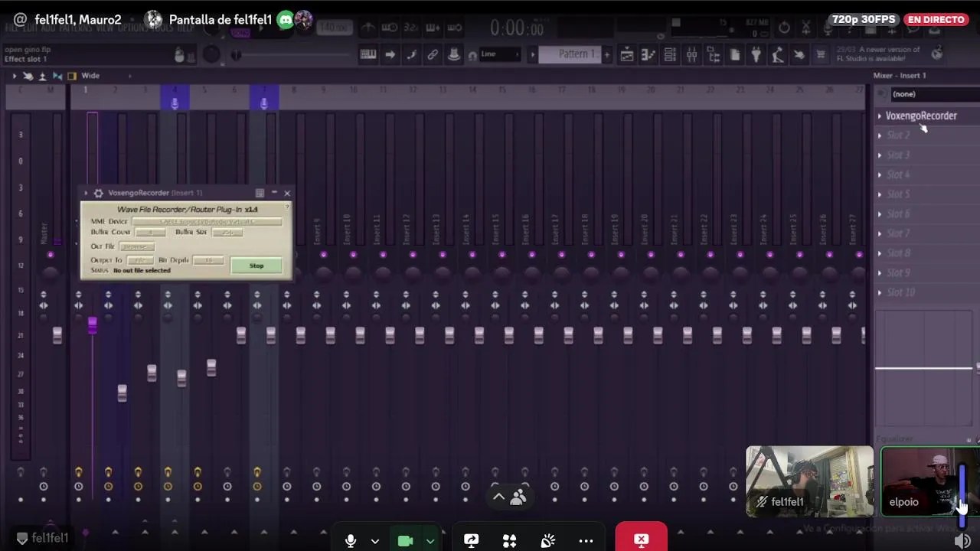Click insert 1 magenta volume fader

coord(92,325)
